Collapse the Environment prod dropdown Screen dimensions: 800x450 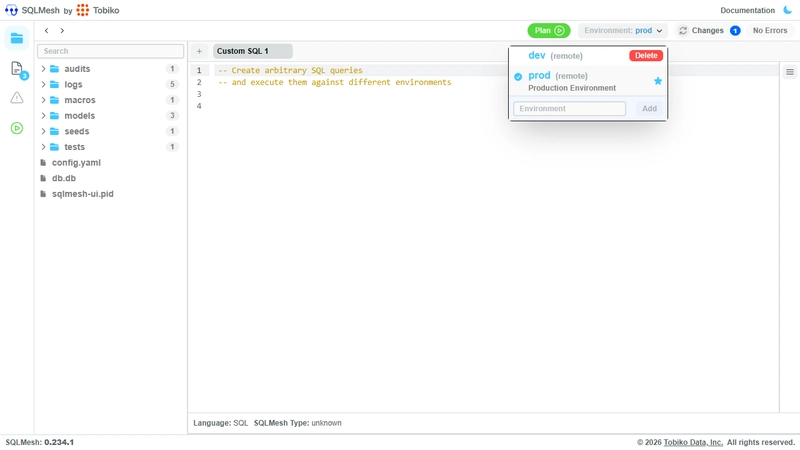tap(623, 31)
